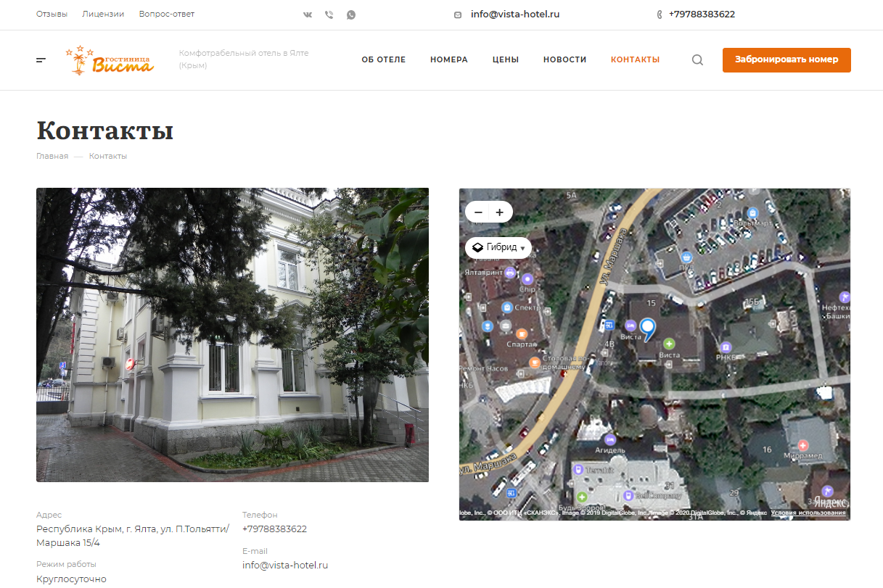Open Условия использования map link
Screen dimensions: 883x588
(808, 513)
